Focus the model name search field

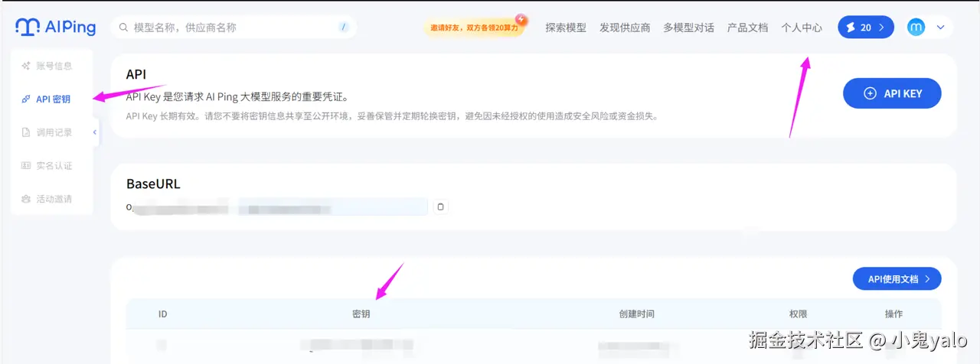pos(234,28)
